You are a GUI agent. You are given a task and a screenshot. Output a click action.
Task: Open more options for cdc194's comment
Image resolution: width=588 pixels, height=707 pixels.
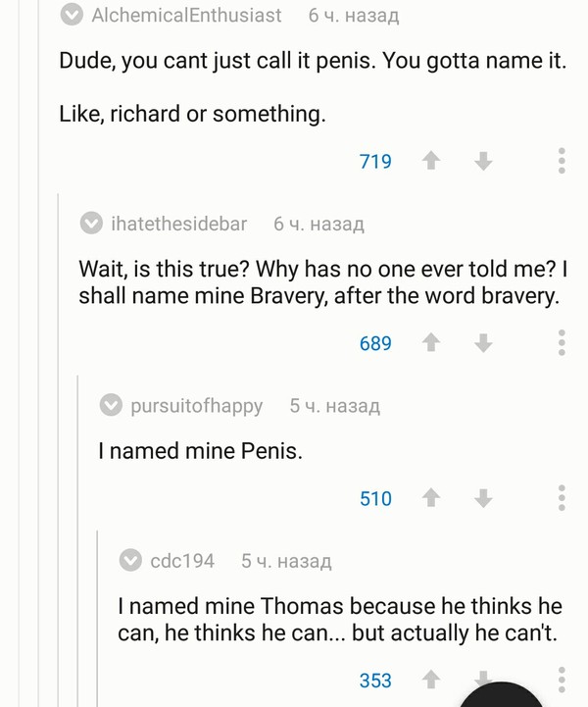pyautogui.click(x=562, y=678)
